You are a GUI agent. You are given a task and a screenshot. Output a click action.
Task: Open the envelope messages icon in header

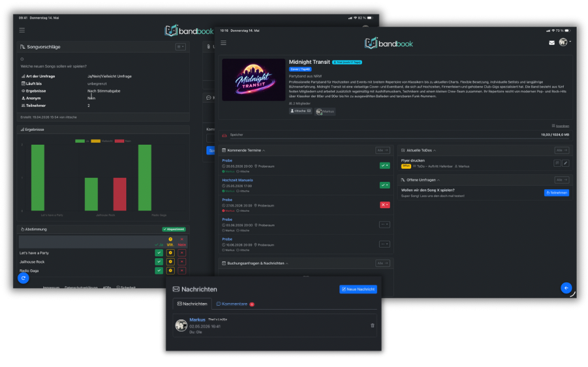coord(551,42)
